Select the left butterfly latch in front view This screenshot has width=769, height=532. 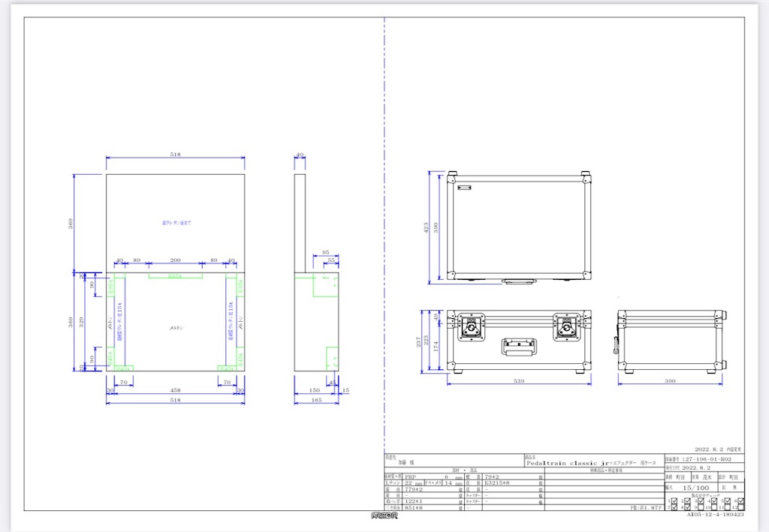click(x=471, y=326)
